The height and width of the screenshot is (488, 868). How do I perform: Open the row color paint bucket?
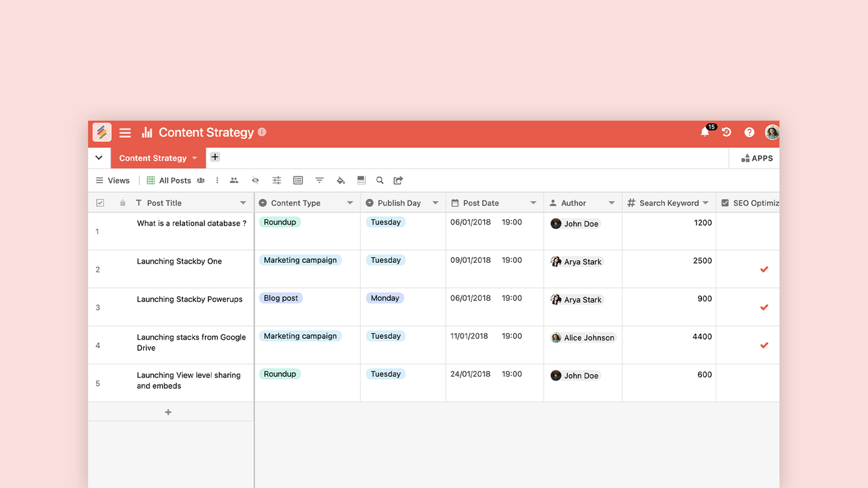pyautogui.click(x=341, y=180)
